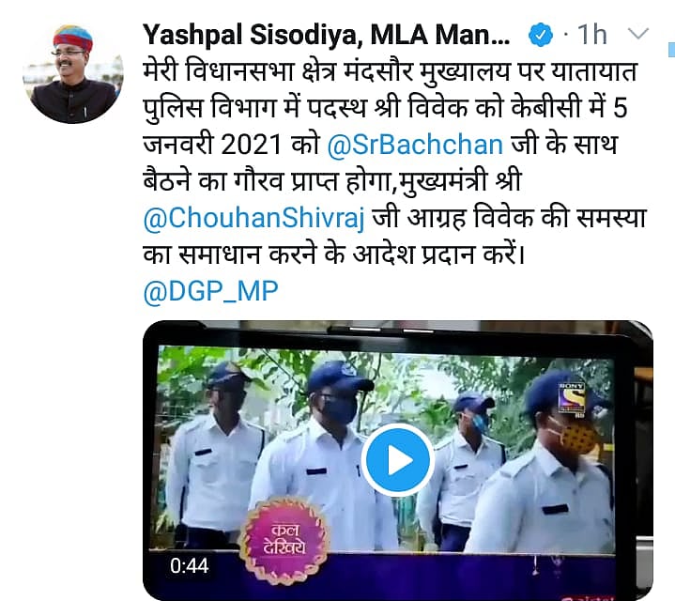The height and width of the screenshot is (616, 675).
Task: Open the Yashpal Sisodiya, MLA display name
Action: tap(327, 35)
